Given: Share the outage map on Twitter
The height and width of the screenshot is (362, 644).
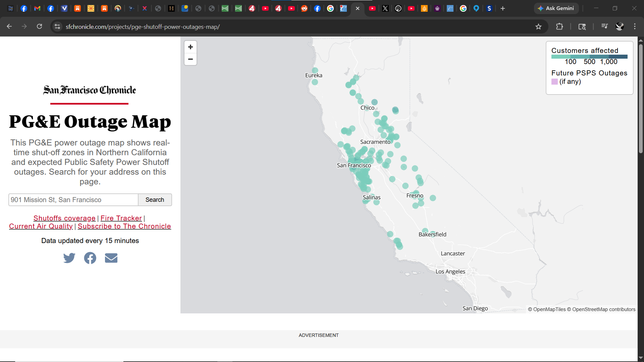Looking at the screenshot, I should click(69, 258).
